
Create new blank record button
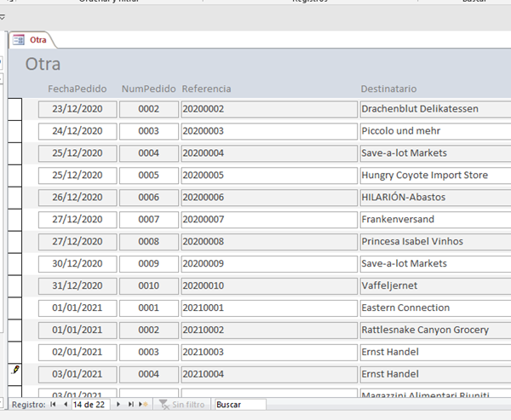143,405
